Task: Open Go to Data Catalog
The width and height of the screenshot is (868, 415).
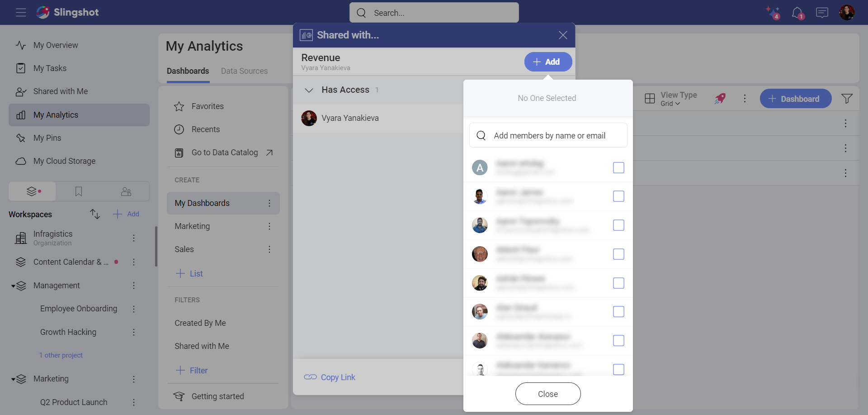Action: click(223, 153)
